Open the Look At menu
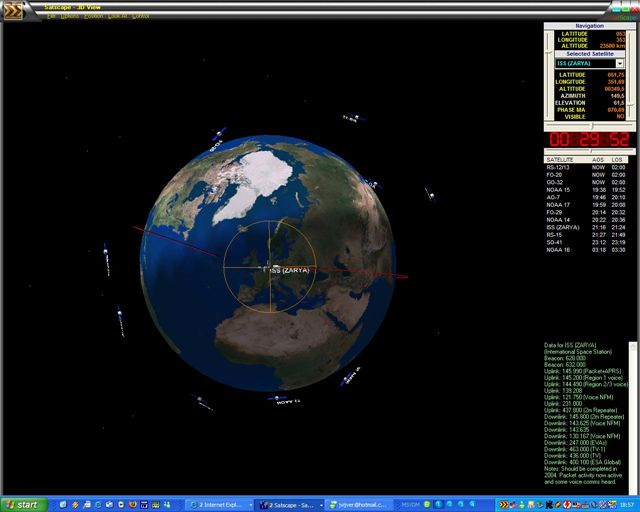The image size is (640, 512). tap(116, 17)
